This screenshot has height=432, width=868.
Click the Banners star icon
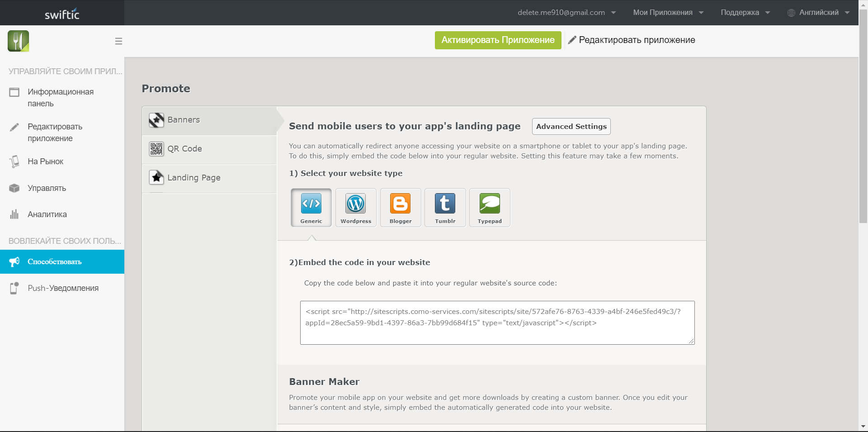pos(156,120)
